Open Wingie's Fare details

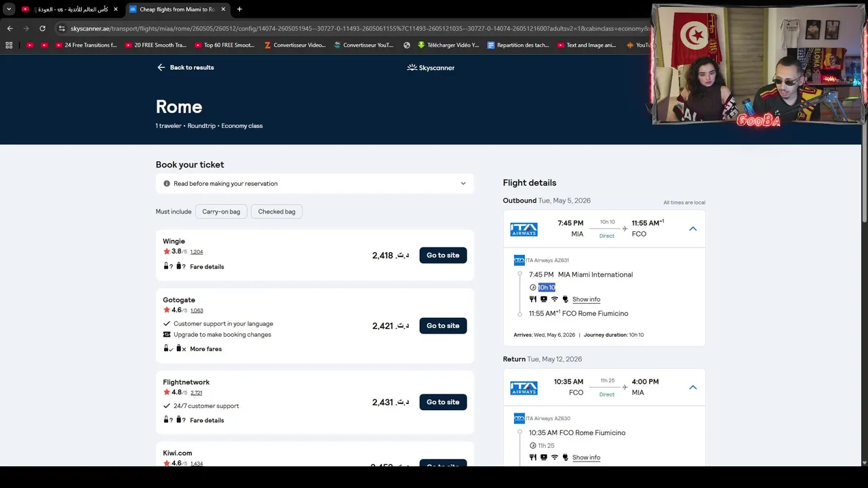[x=207, y=267]
